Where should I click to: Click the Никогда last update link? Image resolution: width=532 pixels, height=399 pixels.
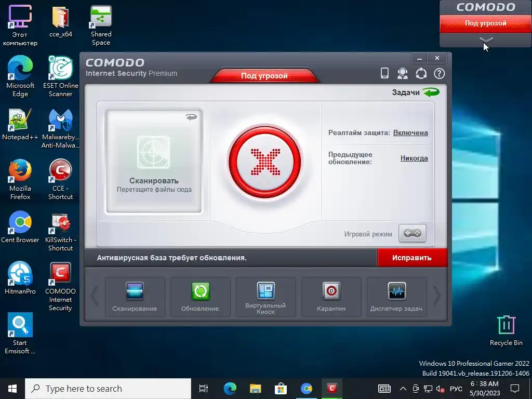coord(414,158)
